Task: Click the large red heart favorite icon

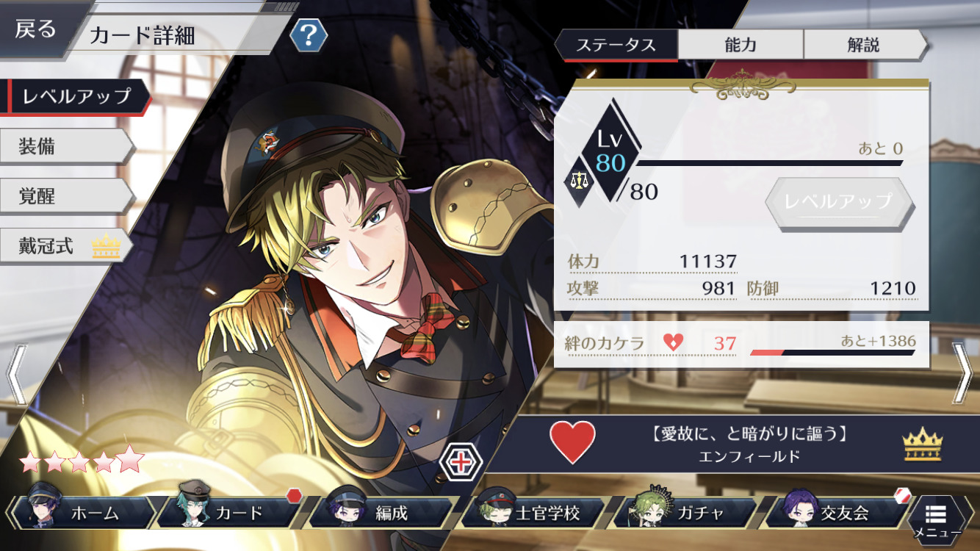Action: [x=572, y=443]
